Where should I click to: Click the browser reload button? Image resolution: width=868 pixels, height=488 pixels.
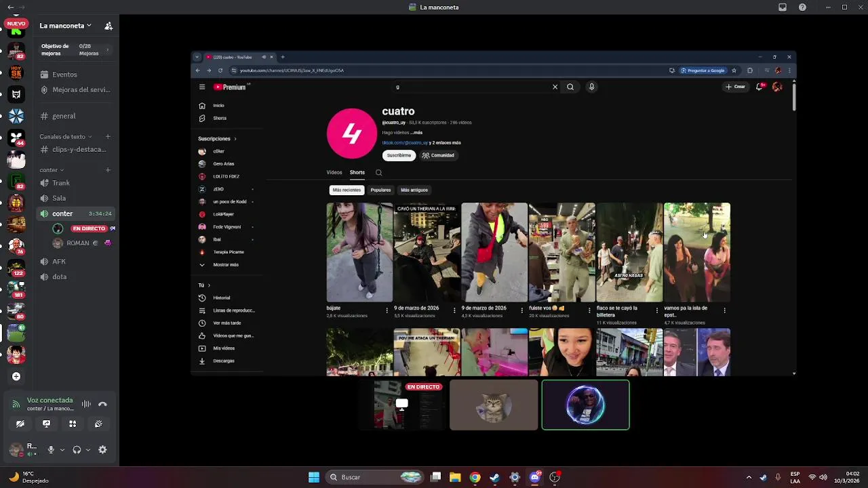[220, 70]
